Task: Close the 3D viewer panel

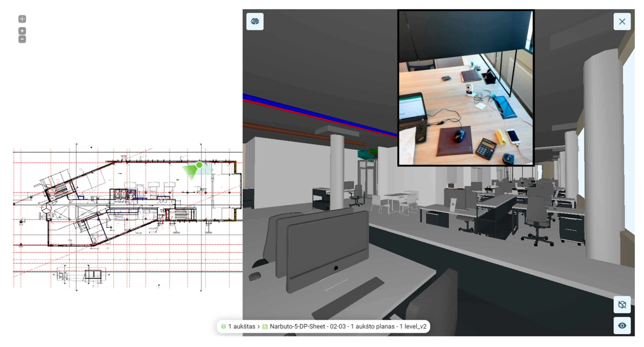Action: pyautogui.click(x=622, y=21)
